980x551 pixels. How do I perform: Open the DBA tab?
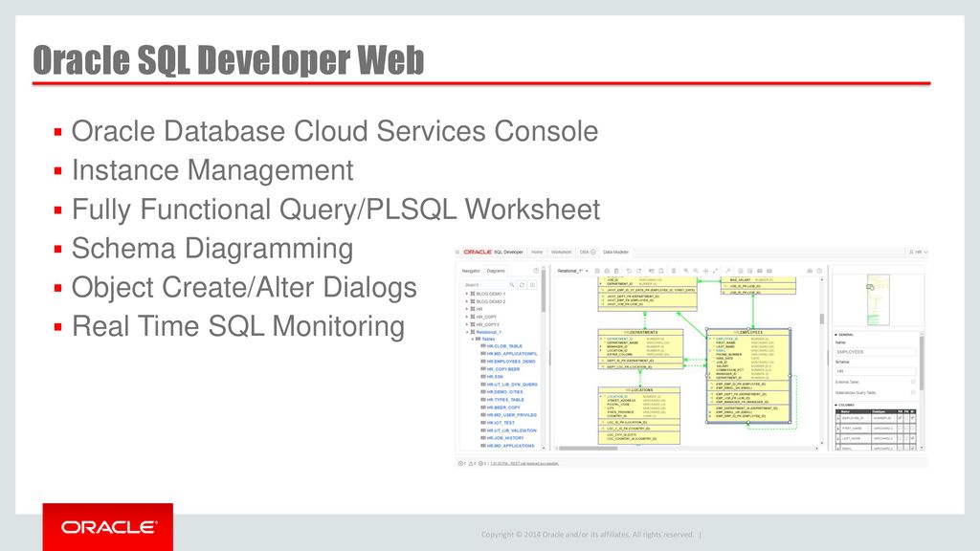(584, 252)
